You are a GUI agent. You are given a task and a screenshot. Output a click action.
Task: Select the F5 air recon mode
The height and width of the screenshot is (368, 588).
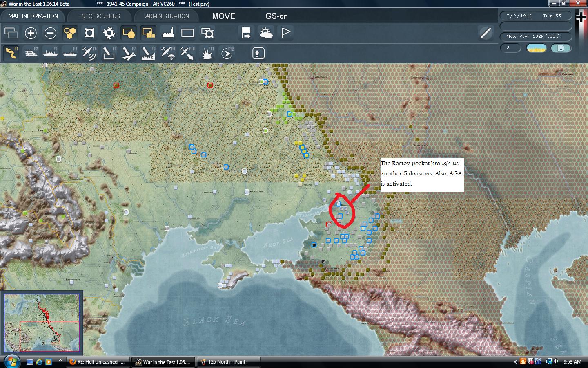pos(89,53)
